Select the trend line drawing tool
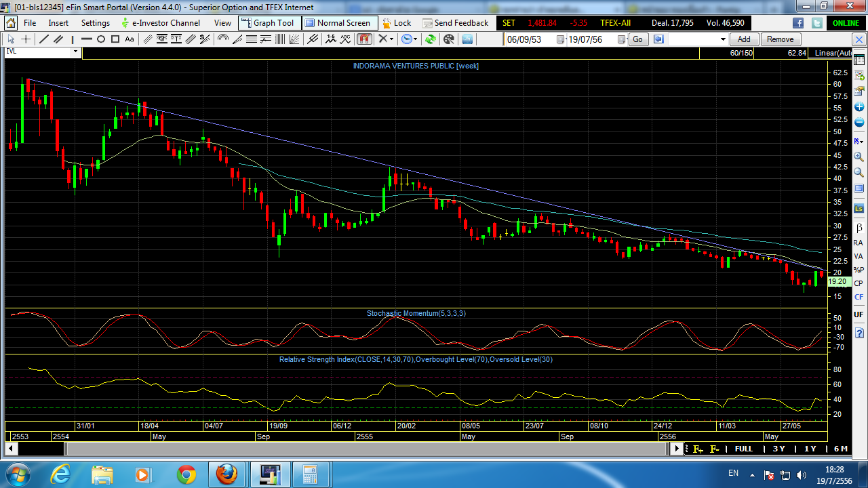The width and height of the screenshot is (868, 488). click(43, 39)
